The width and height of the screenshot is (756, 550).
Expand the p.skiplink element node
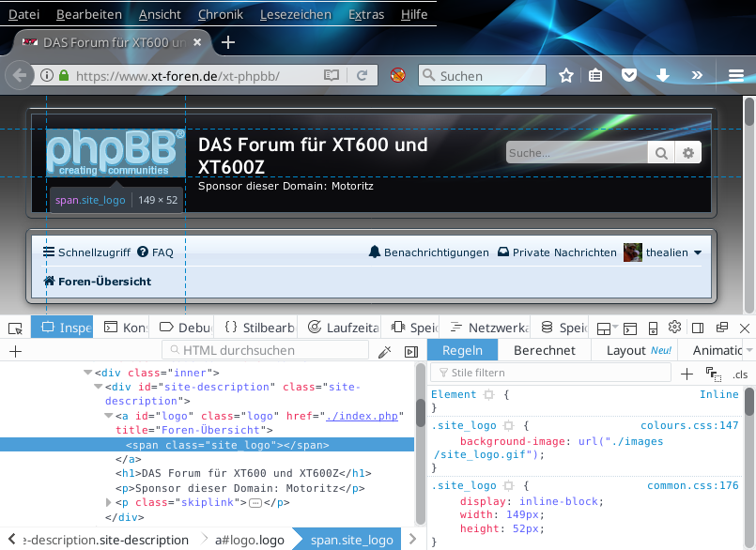(x=110, y=503)
